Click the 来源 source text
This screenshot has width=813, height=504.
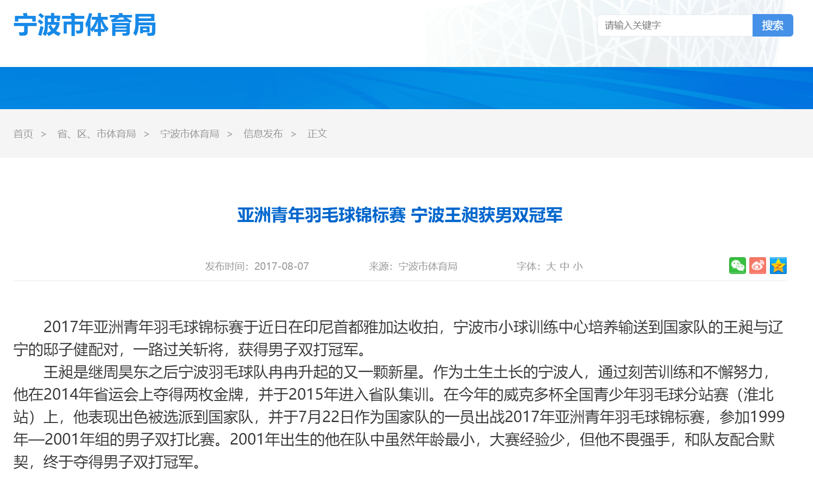pos(413,267)
